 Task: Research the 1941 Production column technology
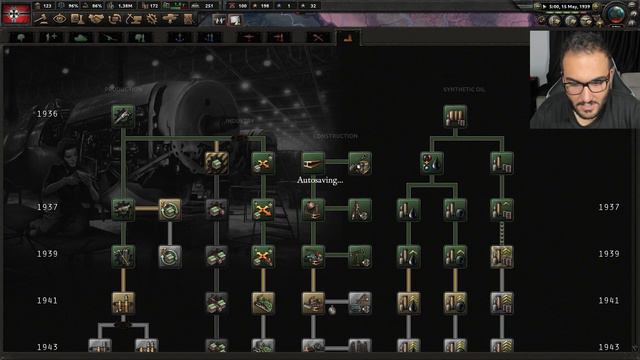[123, 303]
